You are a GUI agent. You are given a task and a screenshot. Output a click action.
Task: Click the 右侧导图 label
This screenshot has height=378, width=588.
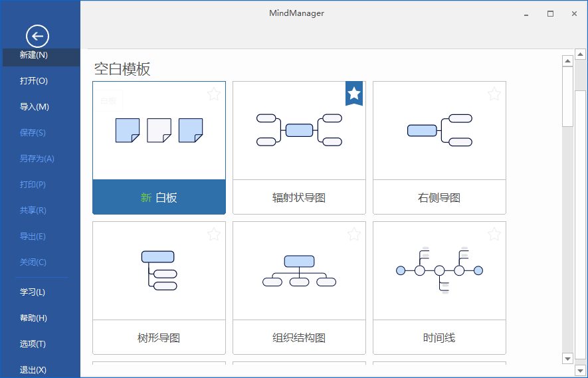[439, 197]
